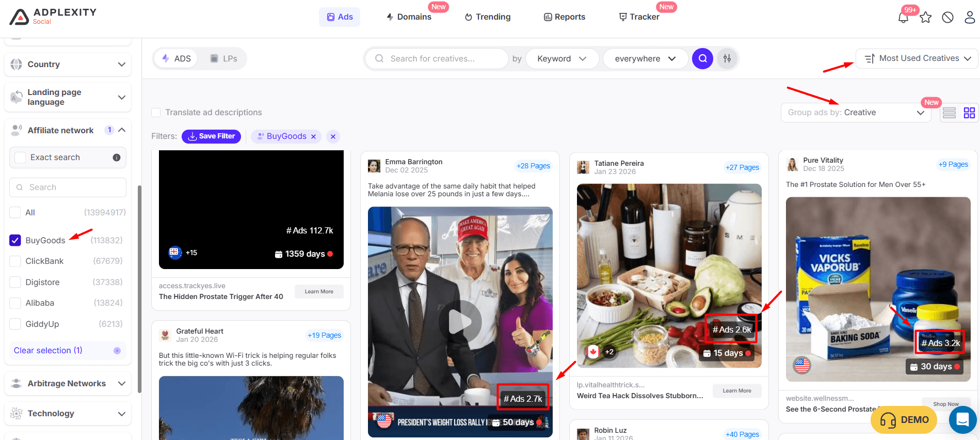The image size is (980, 440).
Task: Check the ClickBank checkbox
Action: coord(15,261)
